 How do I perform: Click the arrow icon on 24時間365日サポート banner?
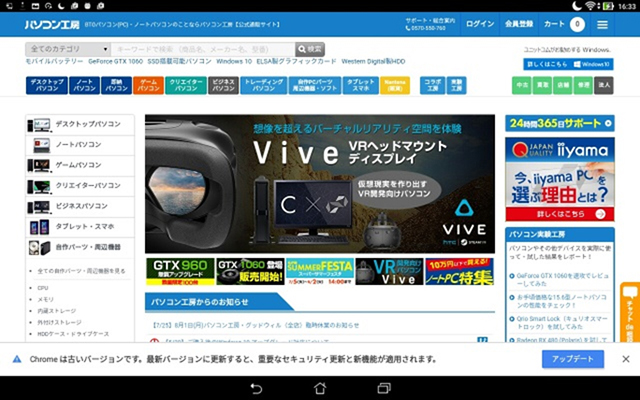(x=608, y=123)
